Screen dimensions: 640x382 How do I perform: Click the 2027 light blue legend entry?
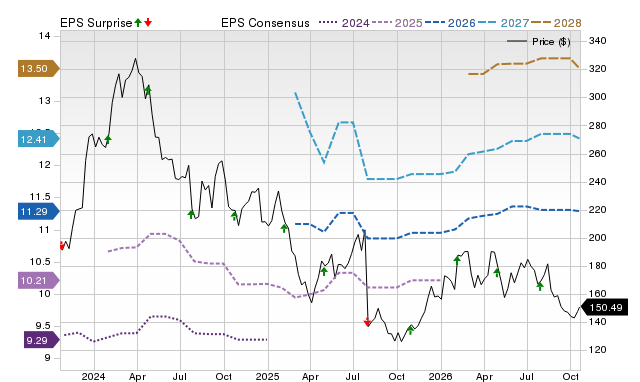pos(503,23)
